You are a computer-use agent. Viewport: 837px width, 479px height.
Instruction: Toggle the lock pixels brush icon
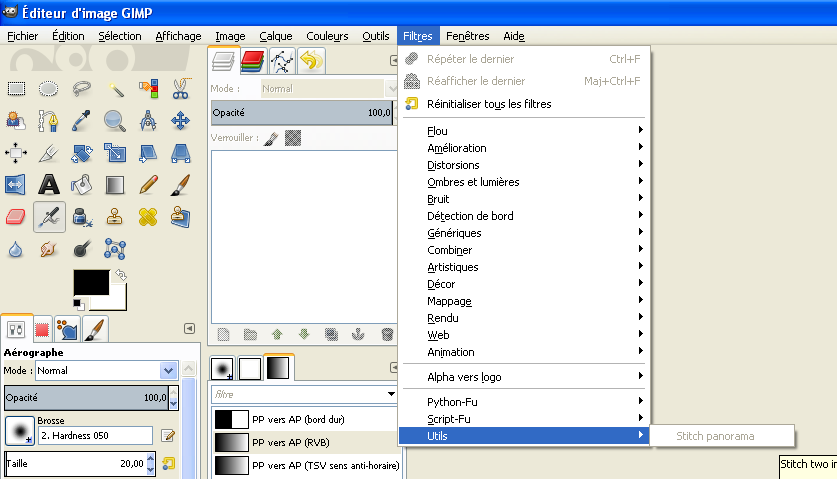pos(271,138)
